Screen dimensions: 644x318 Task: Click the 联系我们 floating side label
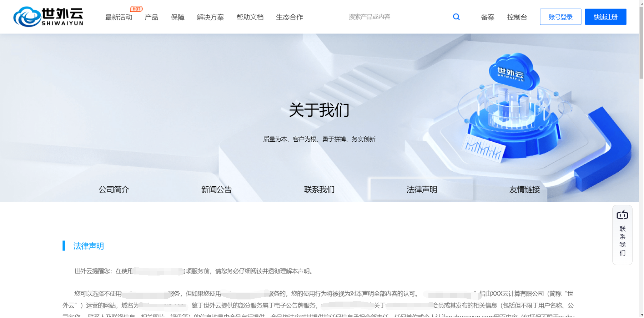pyautogui.click(x=623, y=241)
